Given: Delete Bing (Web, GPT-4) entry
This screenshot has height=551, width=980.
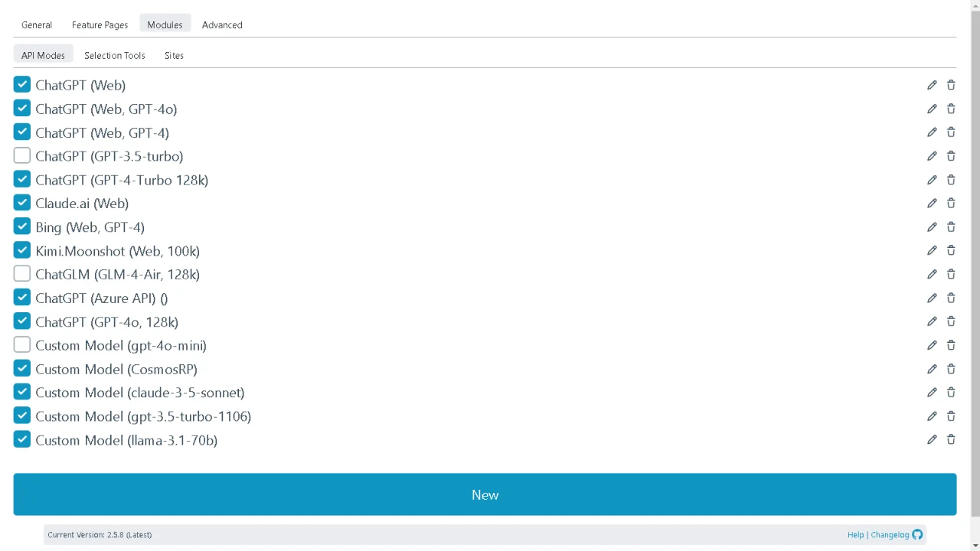Looking at the screenshot, I should [x=951, y=227].
